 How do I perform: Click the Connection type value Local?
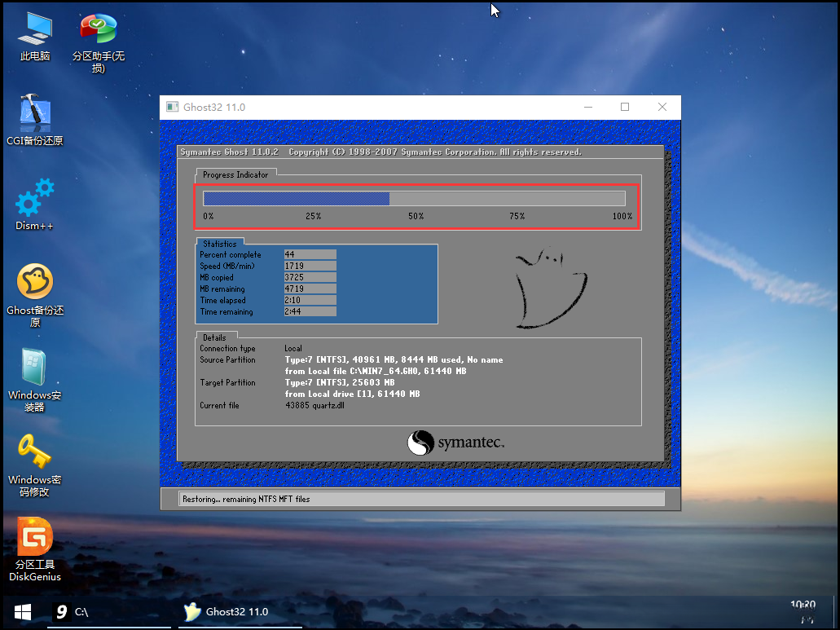pos(293,348)
